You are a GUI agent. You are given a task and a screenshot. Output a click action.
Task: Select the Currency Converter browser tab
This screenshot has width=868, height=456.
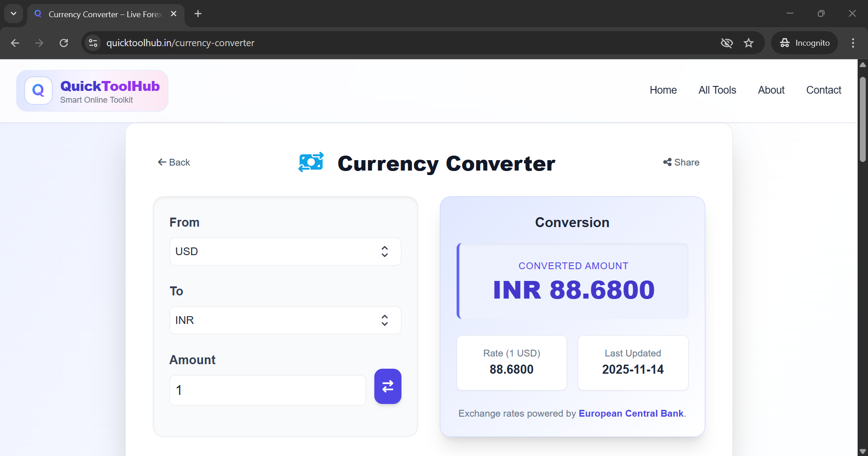[99, 14]
